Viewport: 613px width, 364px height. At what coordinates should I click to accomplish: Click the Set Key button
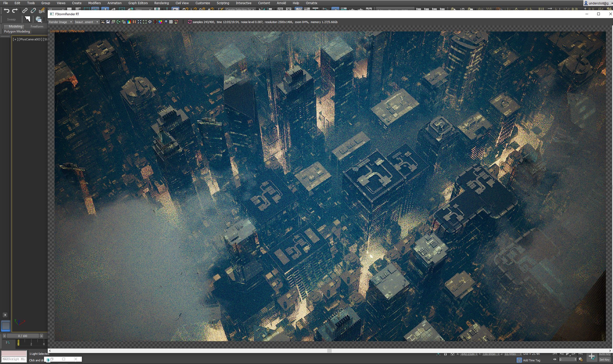click(x=604, y=360)
